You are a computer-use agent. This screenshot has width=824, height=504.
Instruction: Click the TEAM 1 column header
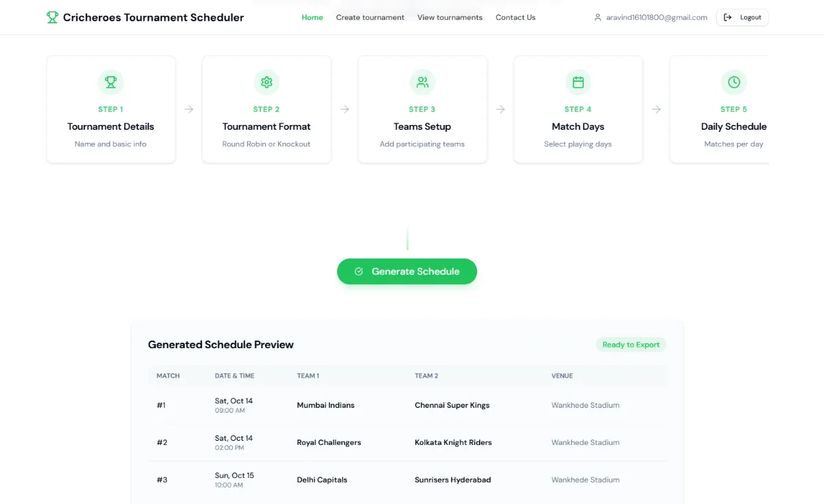(x=308, y=376)
